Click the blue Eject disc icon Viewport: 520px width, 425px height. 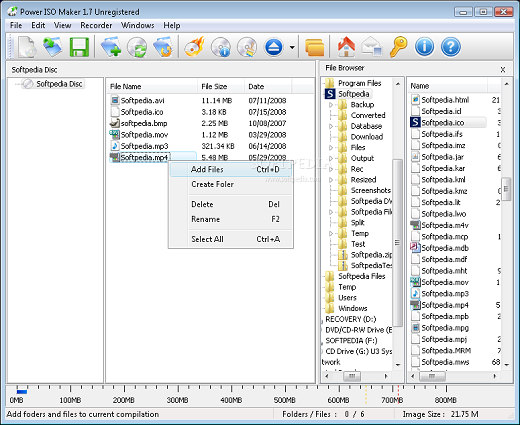coord(274,47)
